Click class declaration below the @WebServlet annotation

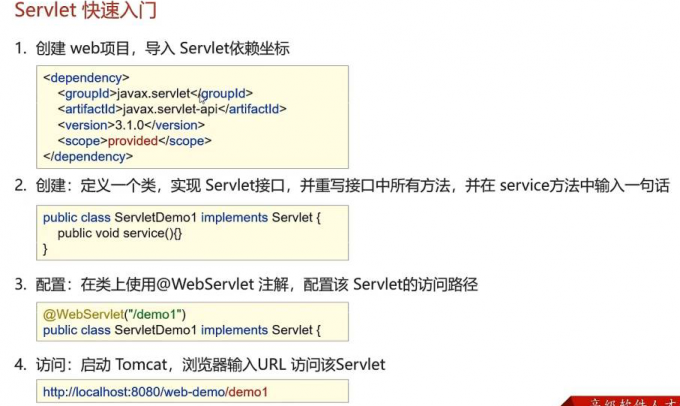click(182, 330)
